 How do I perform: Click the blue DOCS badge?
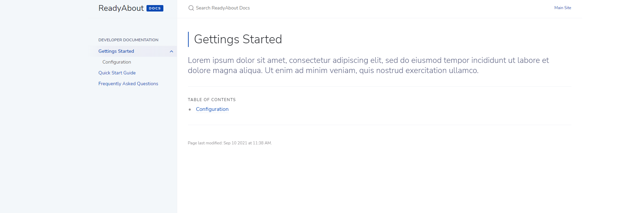pyautogui.click(x=155, y=8)
